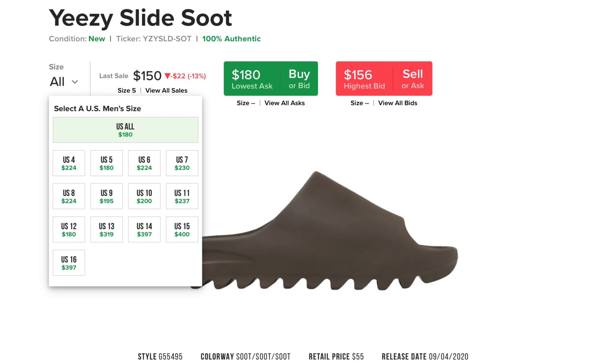
Task: Click the red Sell or Ask button
Action: pyautogui.click(x=384, y=78)
